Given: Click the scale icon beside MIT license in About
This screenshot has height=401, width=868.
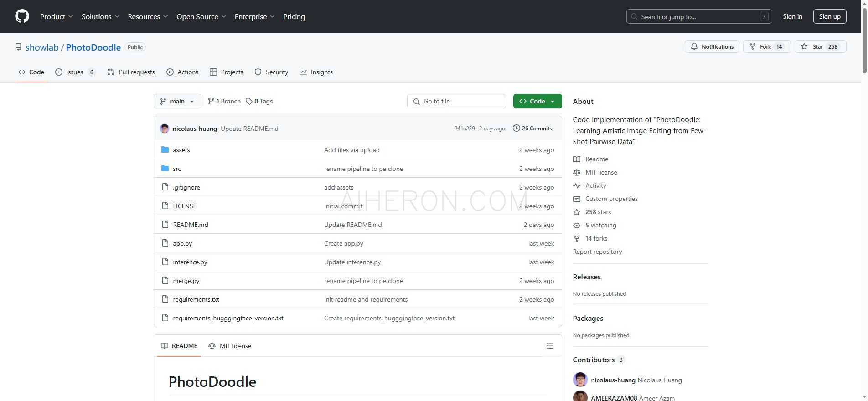Looking at the screenshot, I should pyautogui.click(x=577, y=172).
